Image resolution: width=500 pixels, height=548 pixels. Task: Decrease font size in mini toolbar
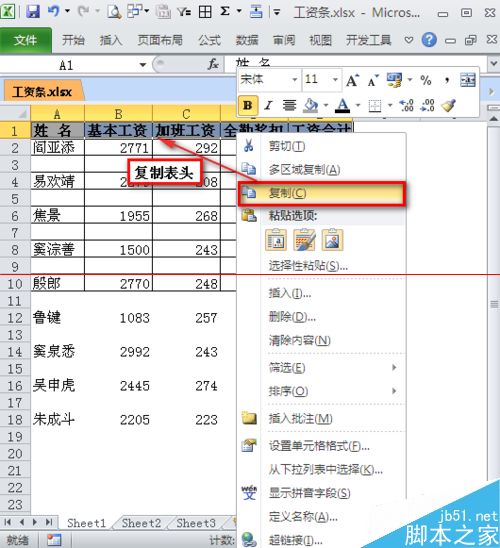(x=373, y=81)
